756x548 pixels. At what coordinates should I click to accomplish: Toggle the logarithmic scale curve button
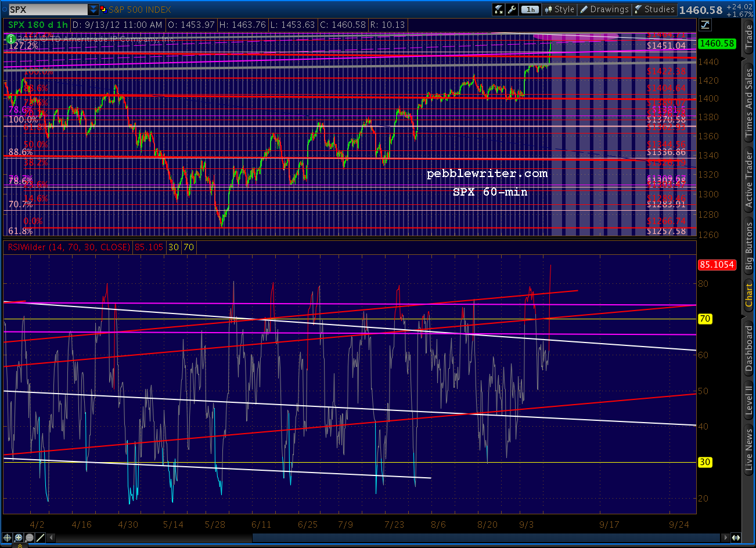[x=705, y=24]
